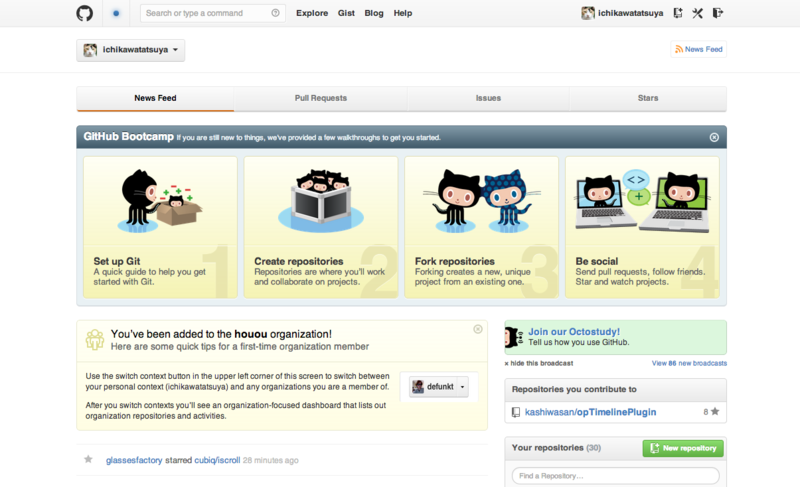Open Help in the top navigation
The height and width of the screenshot is (487, 800).
403,13
